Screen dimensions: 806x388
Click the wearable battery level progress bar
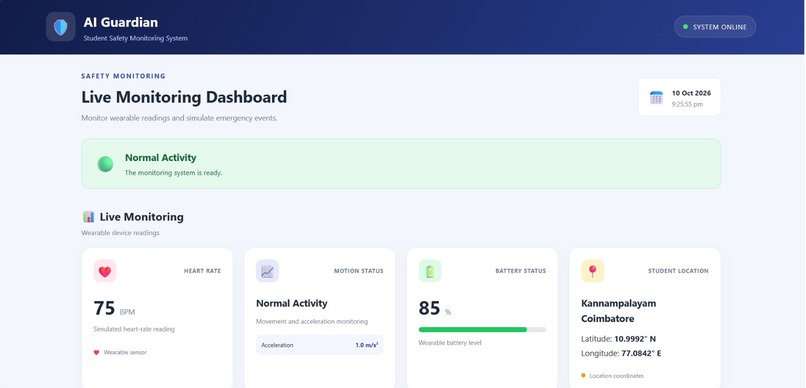[x=482, y=329]
